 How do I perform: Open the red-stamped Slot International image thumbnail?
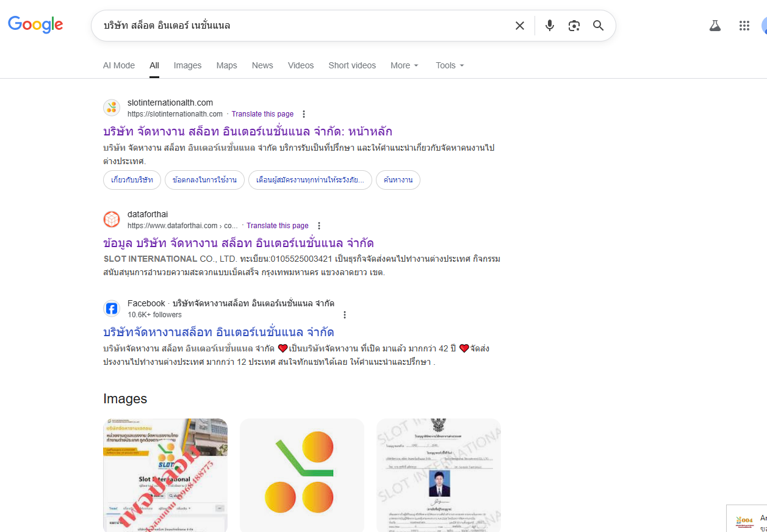pyautogui.click(x=165, y=475)
